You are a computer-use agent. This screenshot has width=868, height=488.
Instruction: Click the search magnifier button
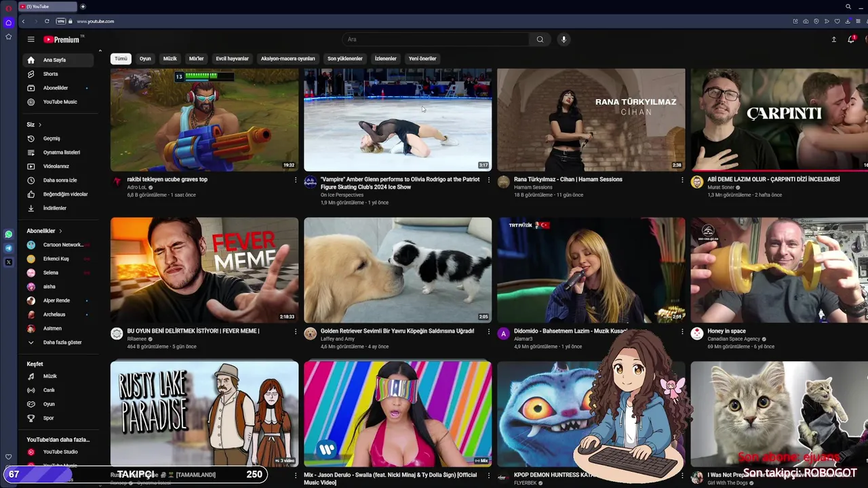coord(540,39)
